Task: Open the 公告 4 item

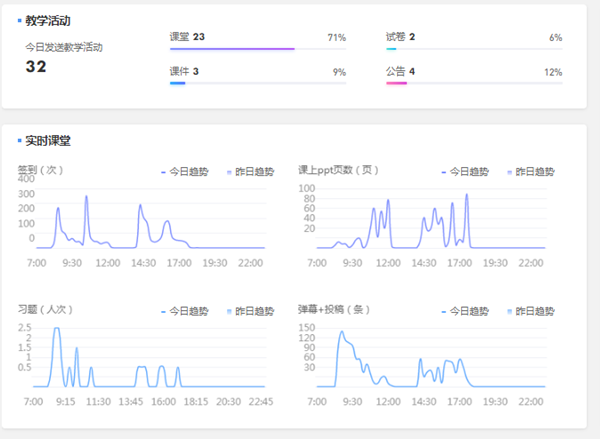Action: point(400,72)
